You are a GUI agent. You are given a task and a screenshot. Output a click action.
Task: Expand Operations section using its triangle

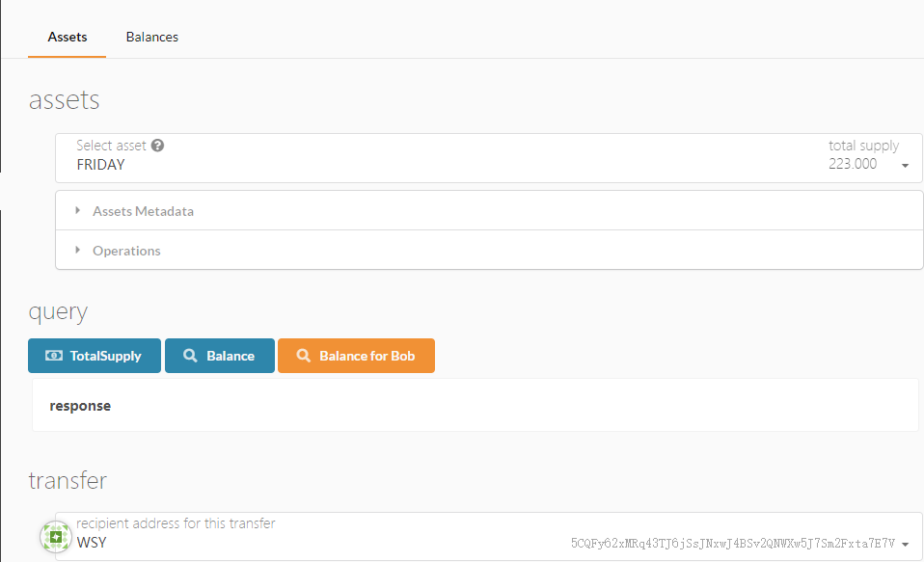78,251
